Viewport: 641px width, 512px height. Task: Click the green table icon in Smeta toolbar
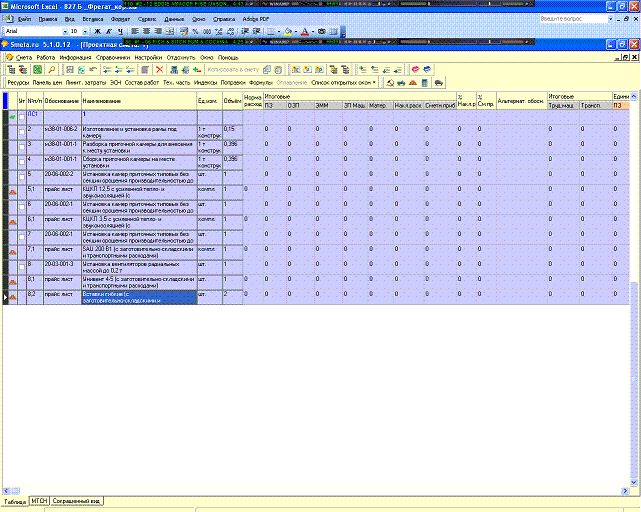(x=37, y=69)
